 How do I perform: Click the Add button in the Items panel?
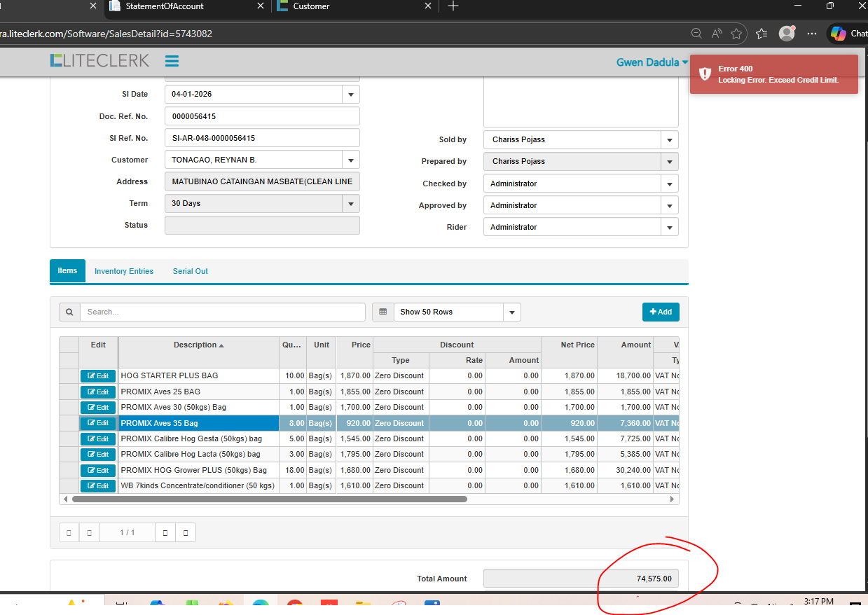(660, 312)
